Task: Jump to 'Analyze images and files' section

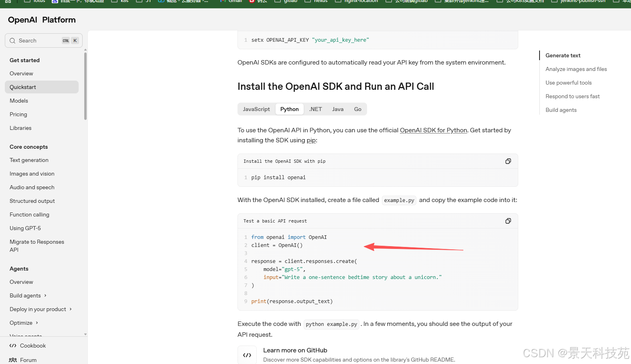Action: [576, 69]
